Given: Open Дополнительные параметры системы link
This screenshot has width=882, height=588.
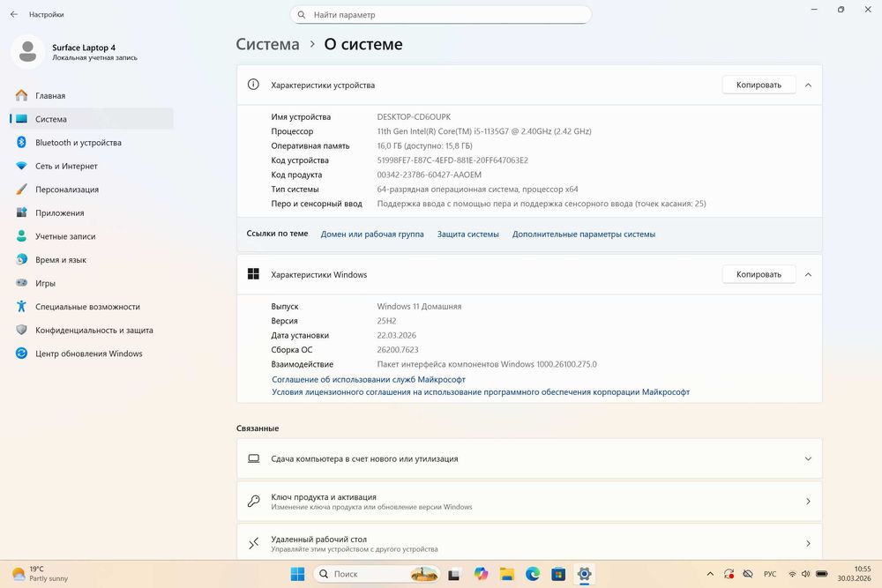Looking at the screenshot, I should 584,234.
